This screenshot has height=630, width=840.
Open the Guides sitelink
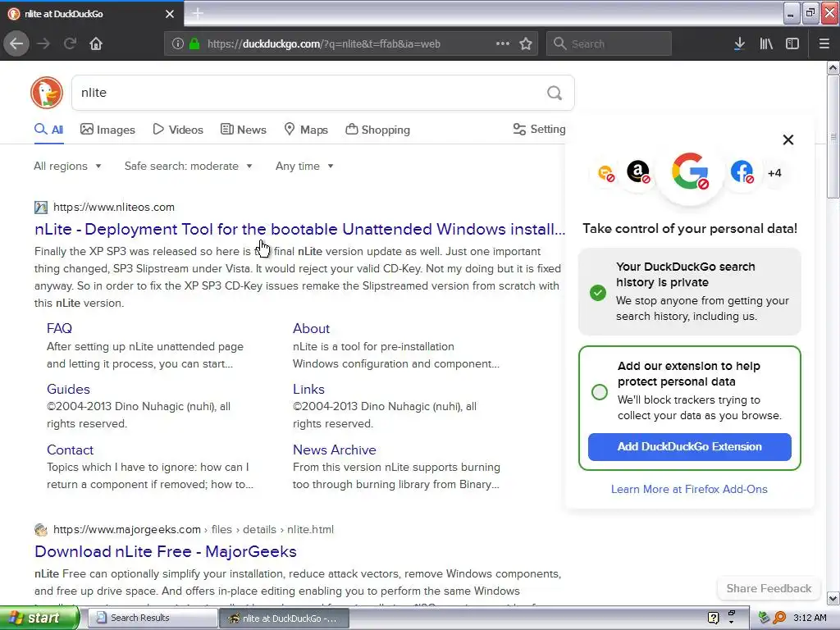point(68,389)
